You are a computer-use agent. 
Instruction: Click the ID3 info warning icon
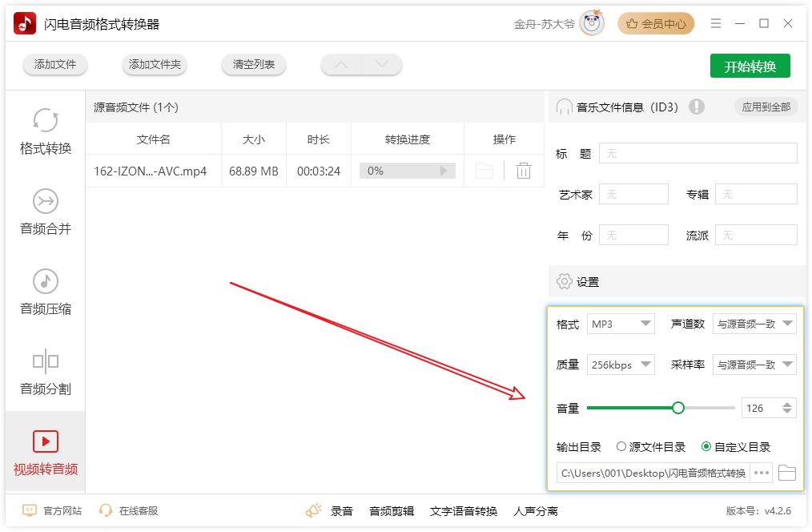(696, 107)
